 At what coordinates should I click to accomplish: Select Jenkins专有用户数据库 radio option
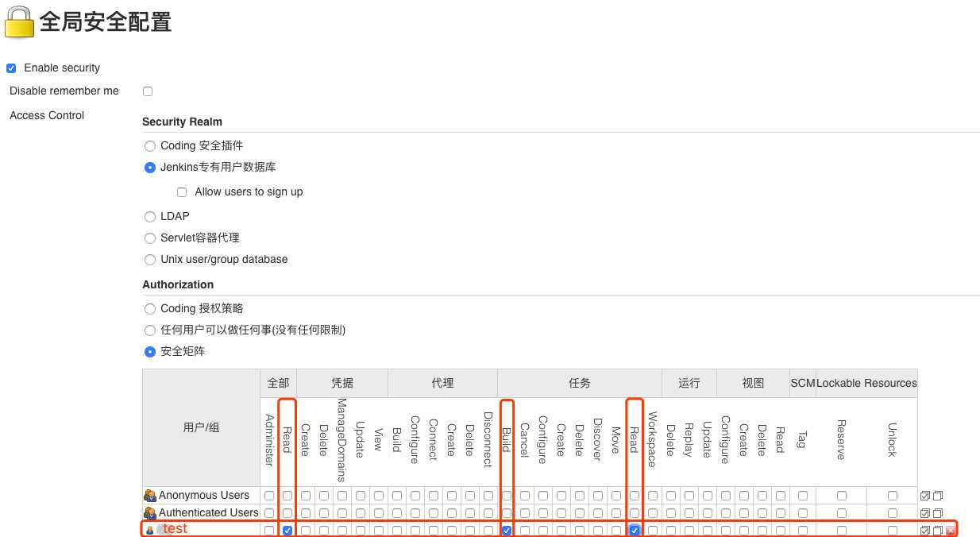pyautogui.click(x=150, y=168)
